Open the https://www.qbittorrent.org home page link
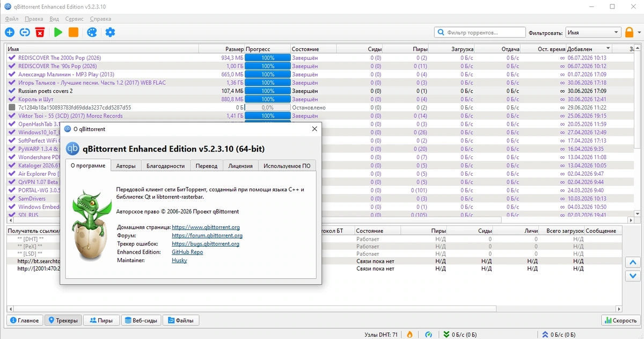The height and width of the screenshot is (339, 644). (x=206, y=227)
